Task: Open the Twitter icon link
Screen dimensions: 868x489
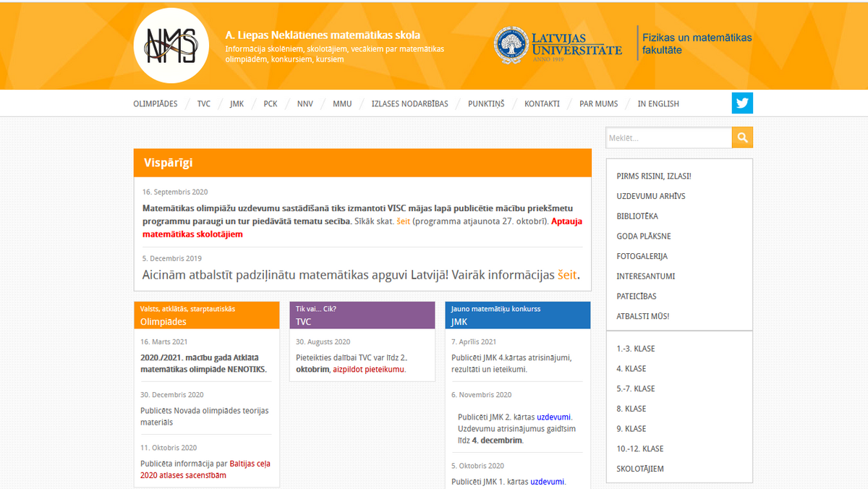Action: click(x=742, y=103)
